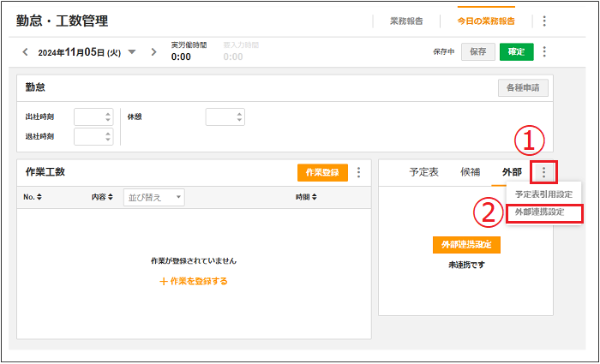The width and height of the screenshot is (600, 364).
Task: Click the 各種申請 button
Action: click(x=523, y=88)
